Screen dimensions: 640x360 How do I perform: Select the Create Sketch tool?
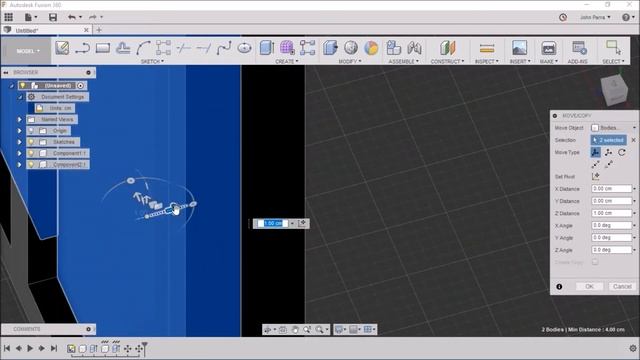(62, 48)
